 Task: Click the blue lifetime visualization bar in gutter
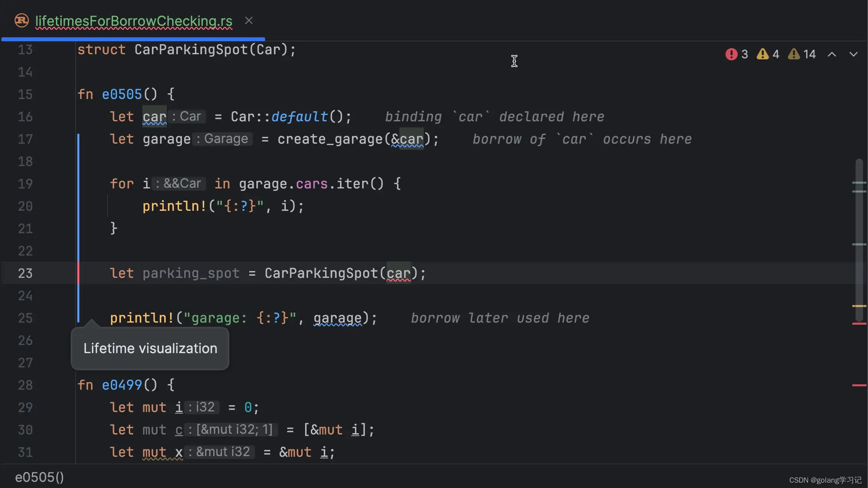pos(79,228)
